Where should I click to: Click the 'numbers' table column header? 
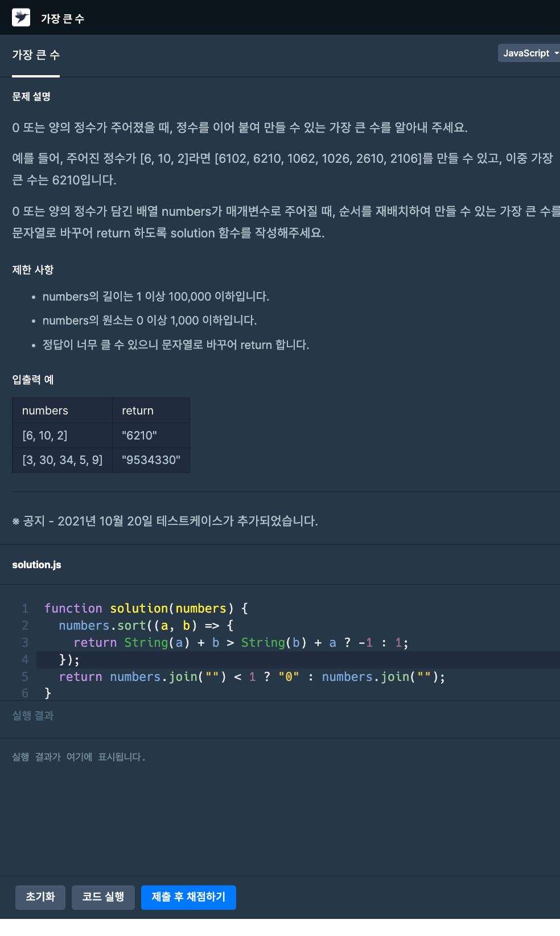(45, 410)
